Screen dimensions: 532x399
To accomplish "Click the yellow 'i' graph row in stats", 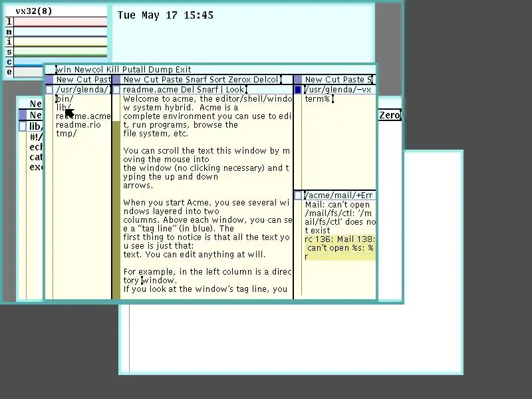I will 61,42.
